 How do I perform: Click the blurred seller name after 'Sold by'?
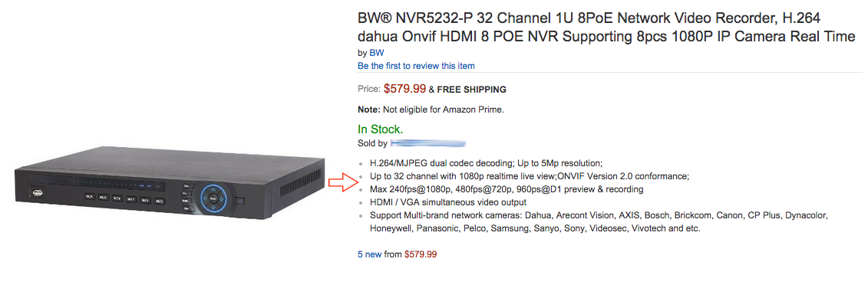[x=428, y=143]
